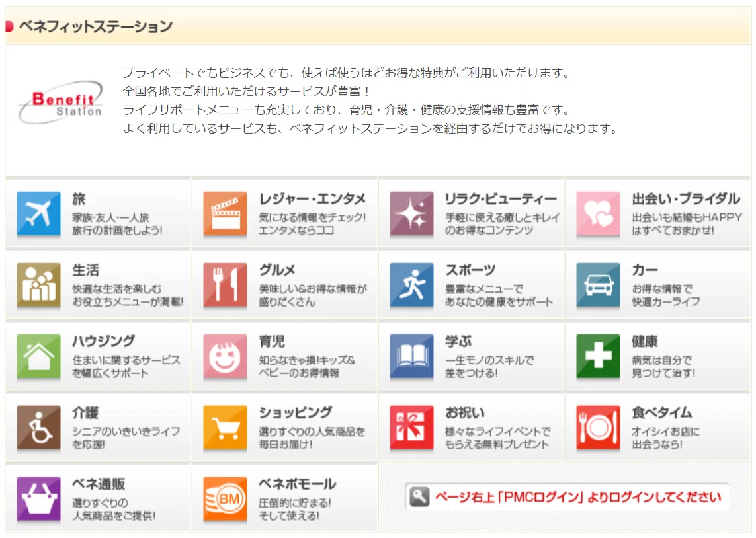Select the pink baby face 育児 icon
The height and width of the screenshot is (538, 756).
[x=225, y=356]
